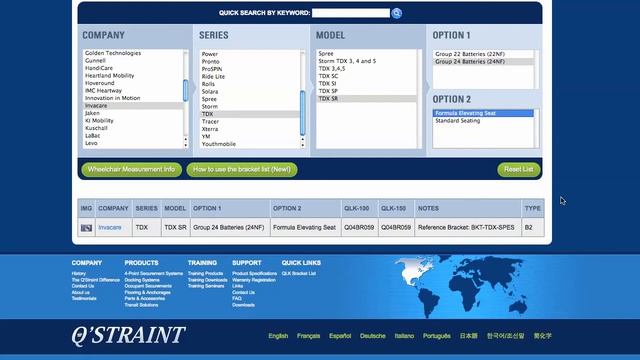This screenshot has width=640, height=360.
Task: Click Series list scroll down arrow
Action: [x=302, y=145]
